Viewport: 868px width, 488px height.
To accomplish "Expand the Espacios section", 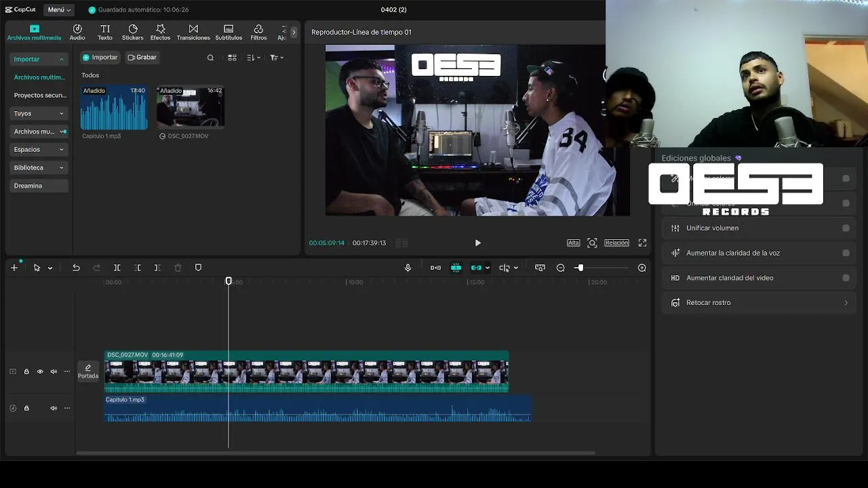I will click(x=62, y=150).
